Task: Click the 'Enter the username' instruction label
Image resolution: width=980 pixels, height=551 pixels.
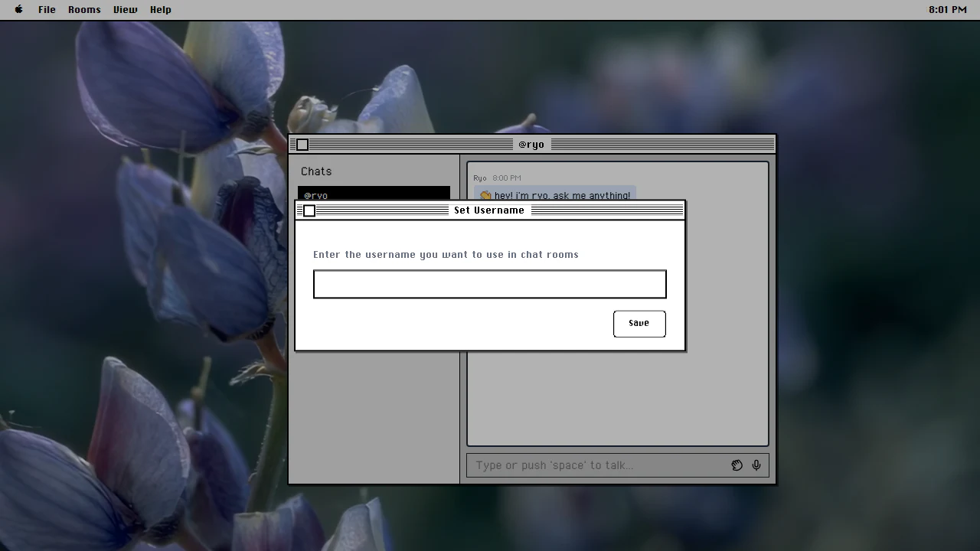Action: (446, 254)
